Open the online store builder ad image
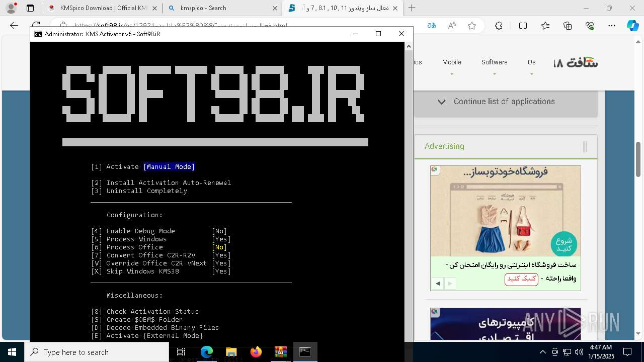 click(506, 211)
